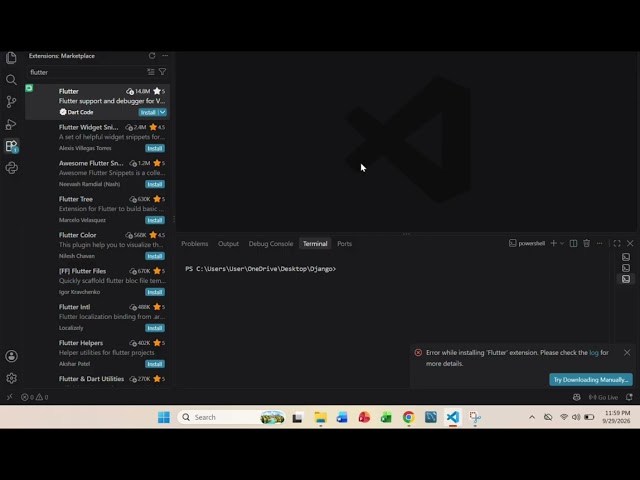Select the Terminal tab
The image size is (640, 480).
click(315, 244)
